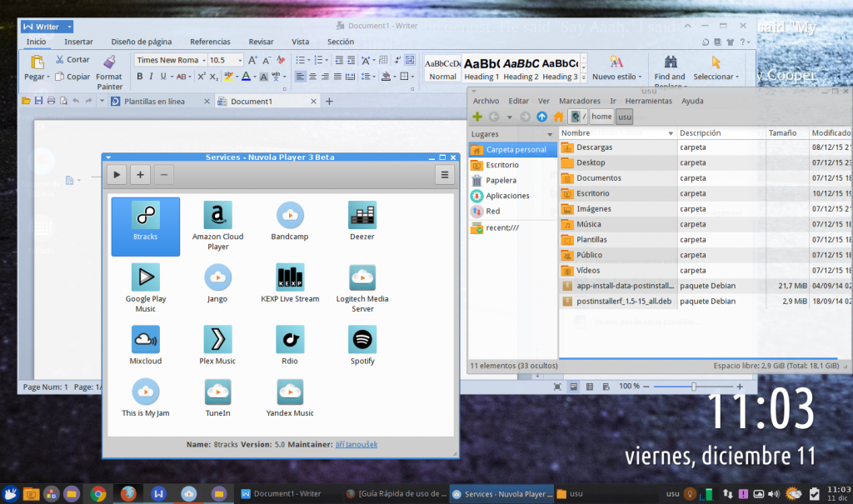Toggle bold formatting in Writer
This screenshot has height=504, width=853.
pos(140,76)
